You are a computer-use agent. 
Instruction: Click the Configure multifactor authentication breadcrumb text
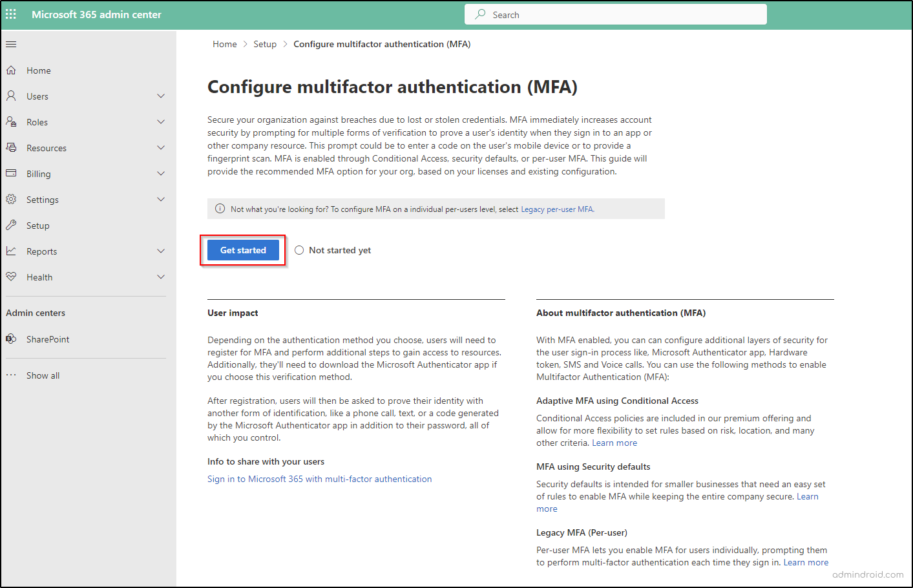[382, 44]
